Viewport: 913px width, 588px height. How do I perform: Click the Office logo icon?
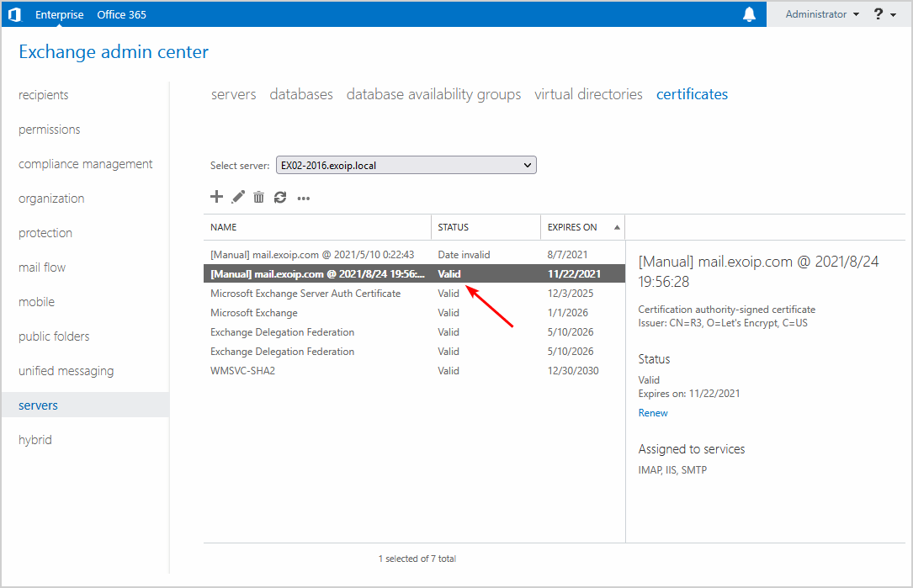coord(15,14)
